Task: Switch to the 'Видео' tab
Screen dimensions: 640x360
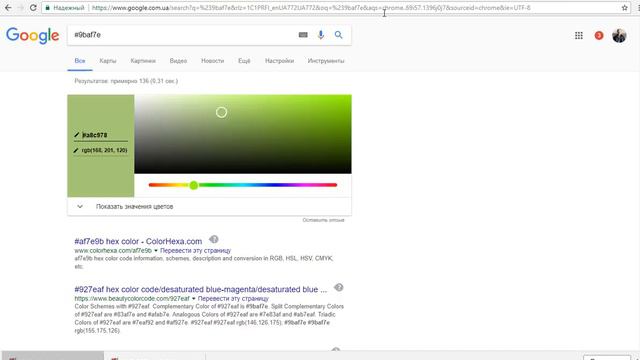Action: (x=178, y=61)
